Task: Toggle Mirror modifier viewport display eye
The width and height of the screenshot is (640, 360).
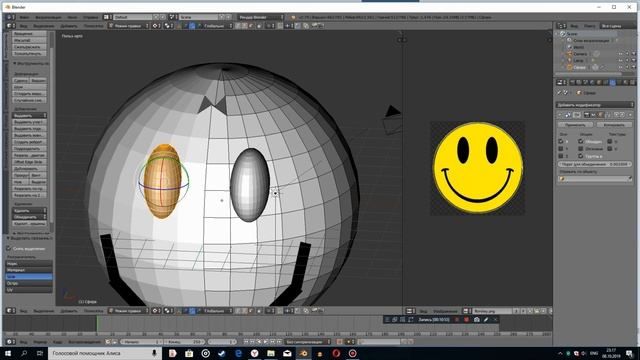Action: (x=593, y=115)
